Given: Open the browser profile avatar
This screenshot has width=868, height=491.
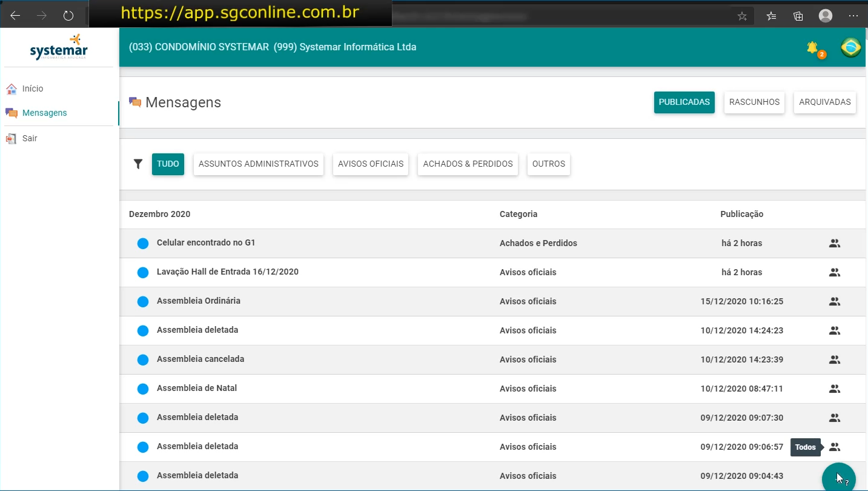Looking at the screenshot, I should [825, 16].
